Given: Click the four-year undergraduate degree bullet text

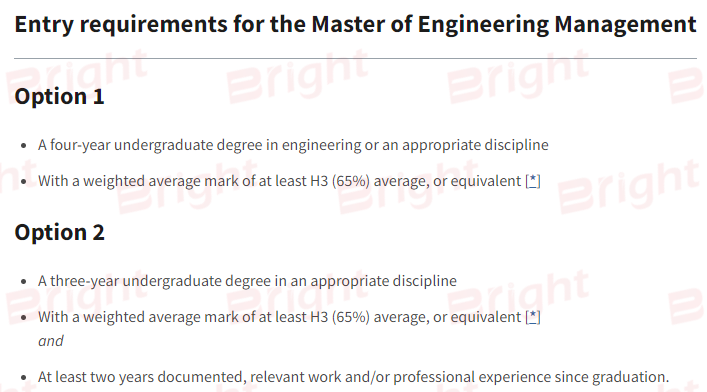Looking at the screenshot, I should (x=293, y=145).
